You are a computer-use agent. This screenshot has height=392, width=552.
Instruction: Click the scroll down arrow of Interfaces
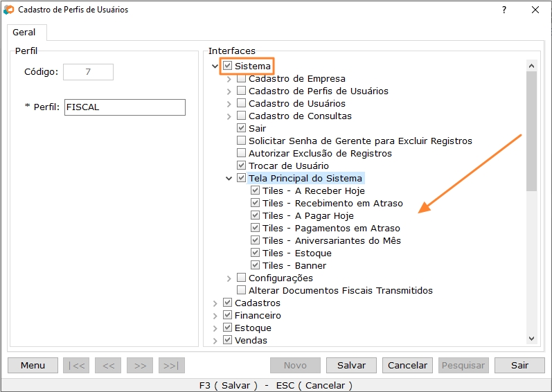pyautogui.click(x=532, y=339)
